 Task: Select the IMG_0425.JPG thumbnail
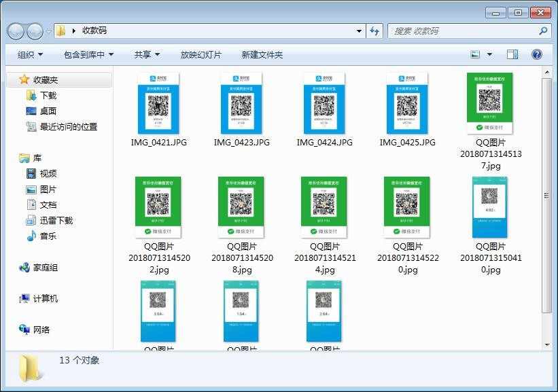[x=408, y=103]
